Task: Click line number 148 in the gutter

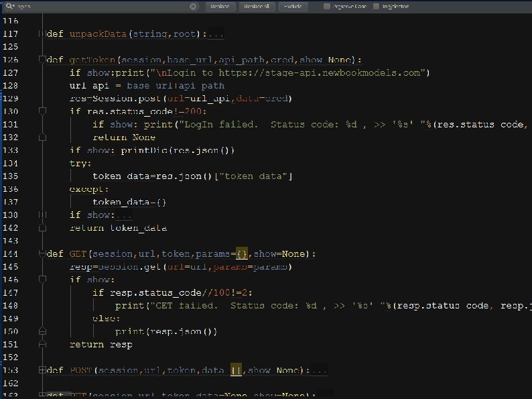Action: pyautogui.click(x=10, y=305)
